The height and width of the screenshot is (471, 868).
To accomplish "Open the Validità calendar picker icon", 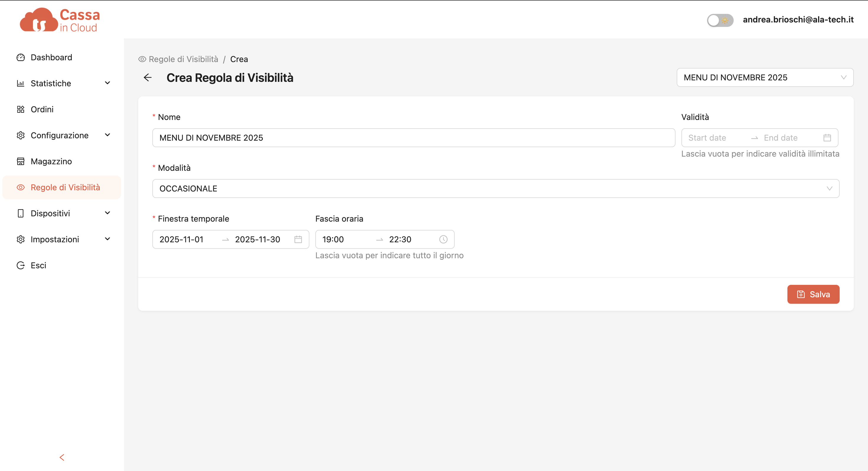I will click(827, 138).
